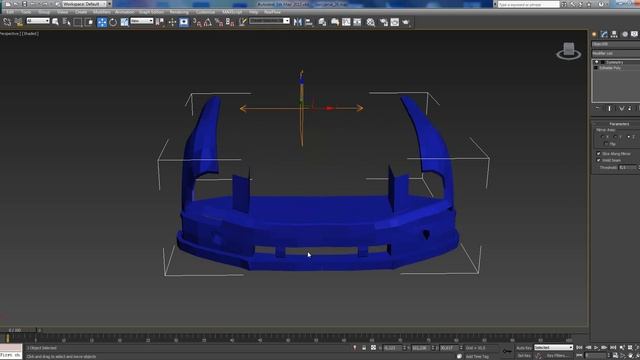Image resolution: width=640 pixels, height=360 pixels.
Task: Open the Workspace Default dropdown
Action: coord(86,4)
